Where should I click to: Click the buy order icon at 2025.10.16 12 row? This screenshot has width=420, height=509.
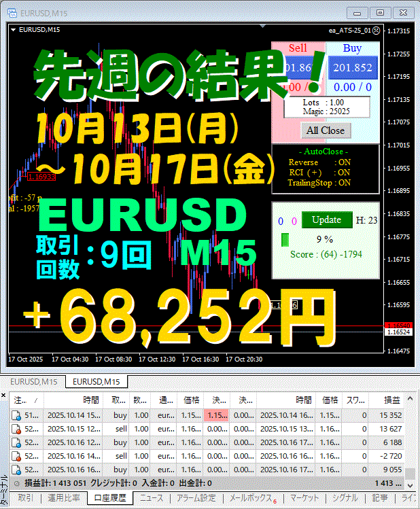pyautogui.click(x=16, y=443)
